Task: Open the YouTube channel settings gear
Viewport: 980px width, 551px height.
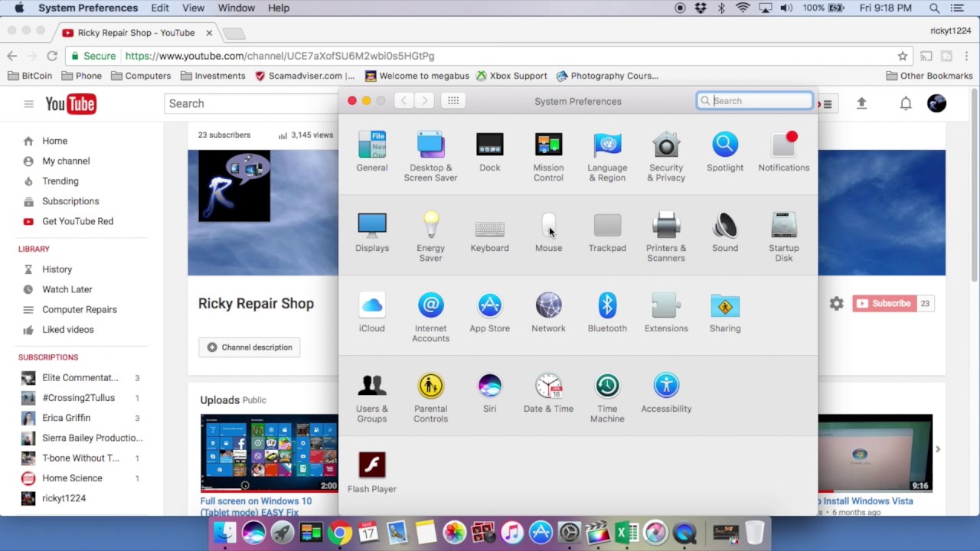Action: (x=836, y=304)
